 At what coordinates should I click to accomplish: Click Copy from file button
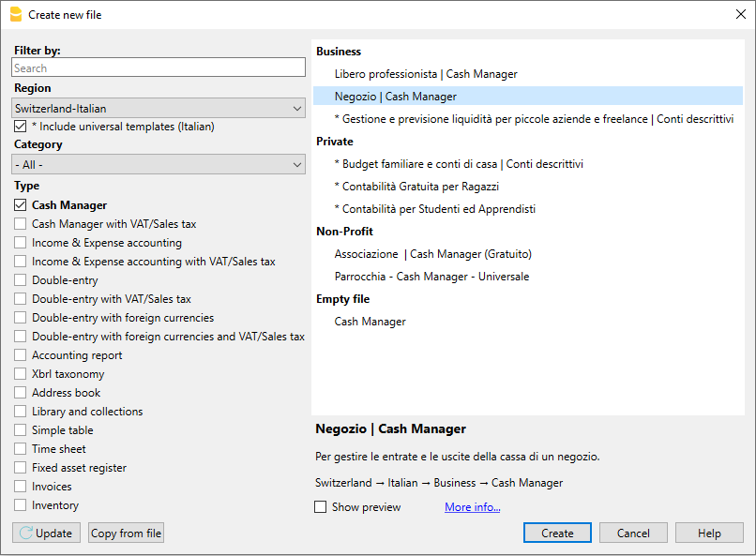(126, 533)
